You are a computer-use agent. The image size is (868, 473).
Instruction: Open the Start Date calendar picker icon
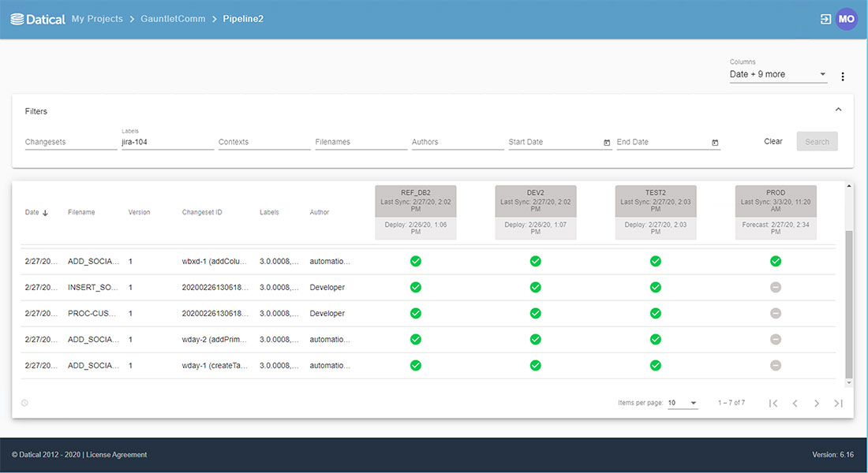tap(607, 143)
